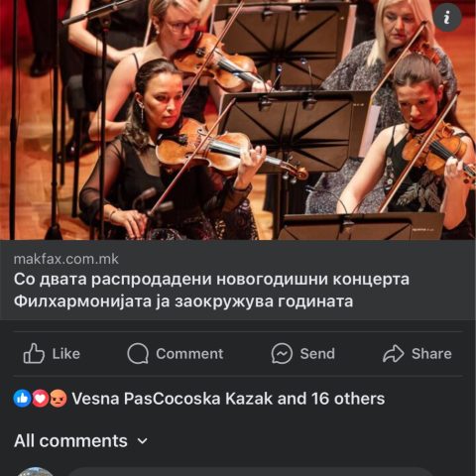Click the comment bubble beside the avatar
The image size is (476, 476).
[x=251, y=472]
